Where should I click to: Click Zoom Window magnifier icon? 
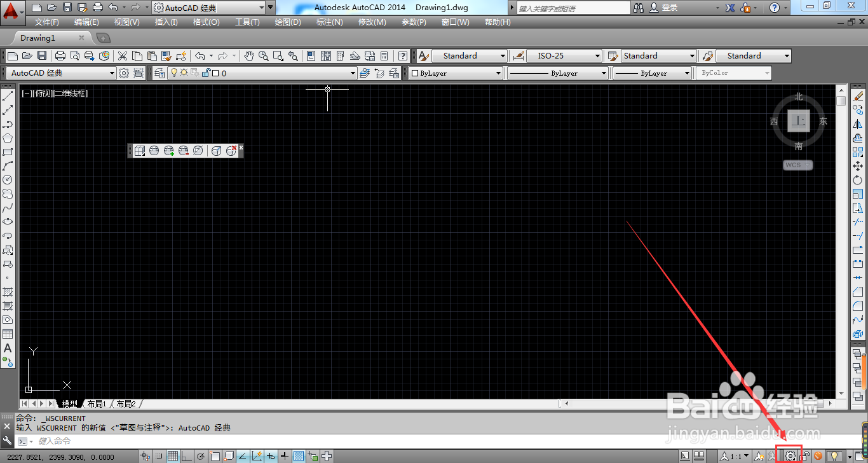click(278, 56)
